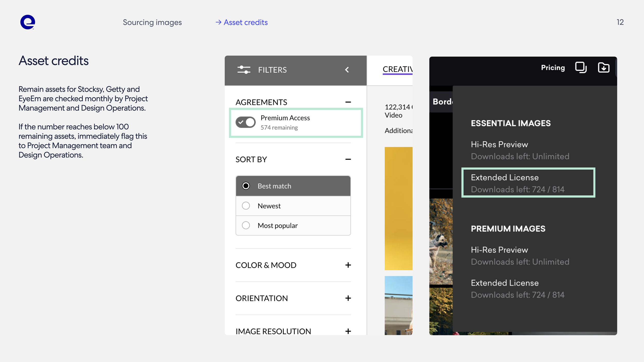This screenshot has height=362, width=644.
Task: Select the Newest sort option
Action: pyautogui.click(x=246, y=206)
